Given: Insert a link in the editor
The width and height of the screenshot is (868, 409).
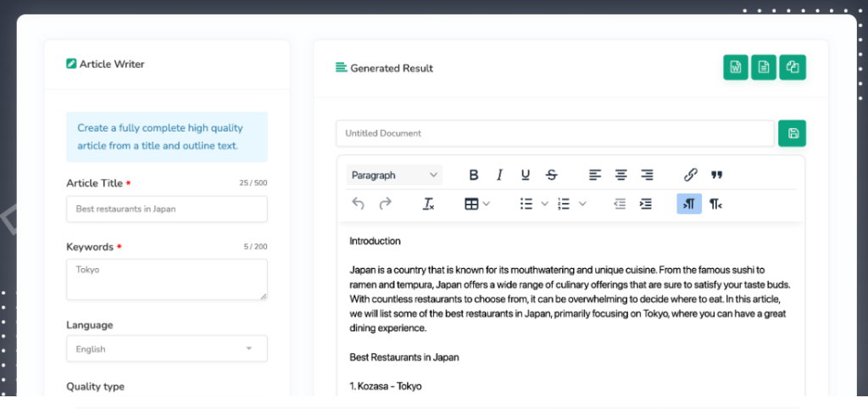Looking at the screenshot, I should click(690, 175).
